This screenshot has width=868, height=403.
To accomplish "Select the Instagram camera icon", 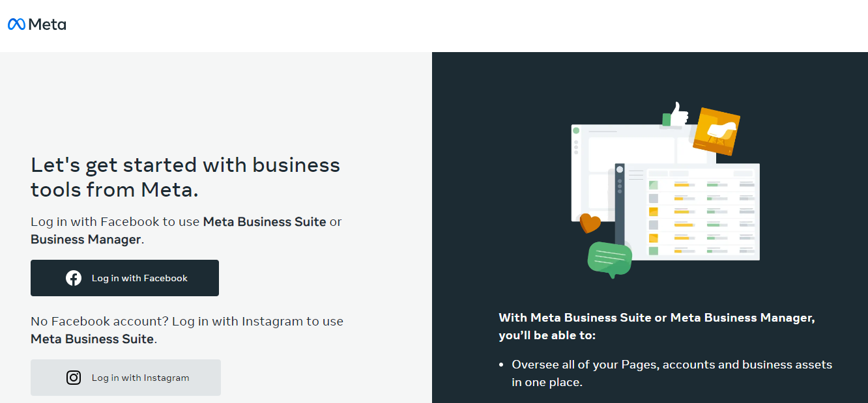I will 74,377.
